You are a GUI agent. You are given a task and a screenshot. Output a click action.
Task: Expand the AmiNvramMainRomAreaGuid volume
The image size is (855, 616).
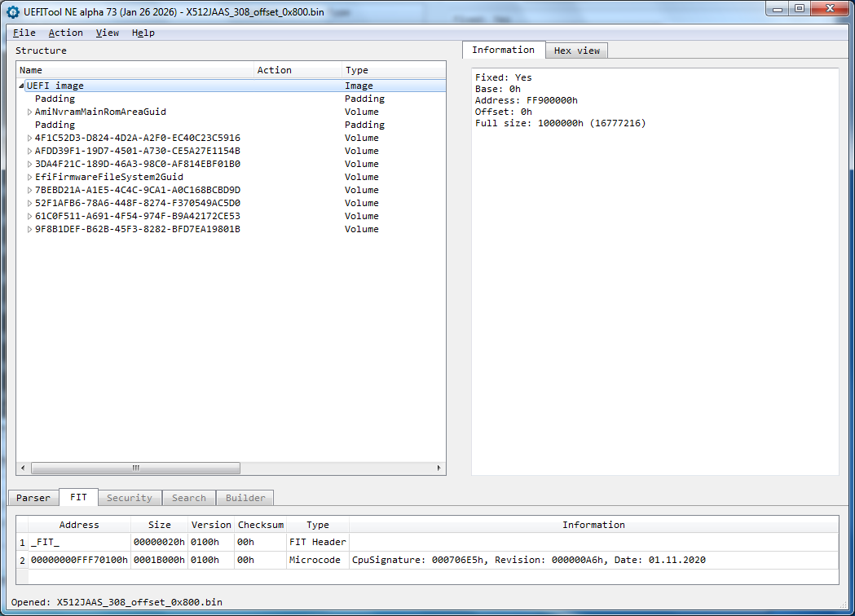click(x=30, y=112)
